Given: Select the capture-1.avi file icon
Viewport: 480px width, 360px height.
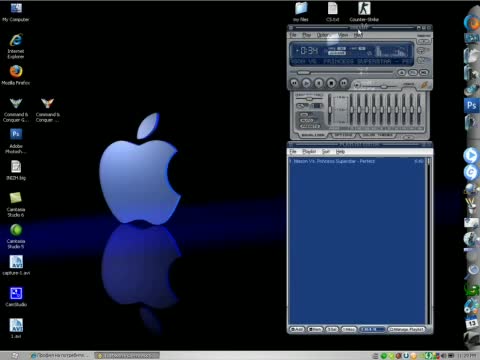Looking at the screenshot, I should point(16,265).
